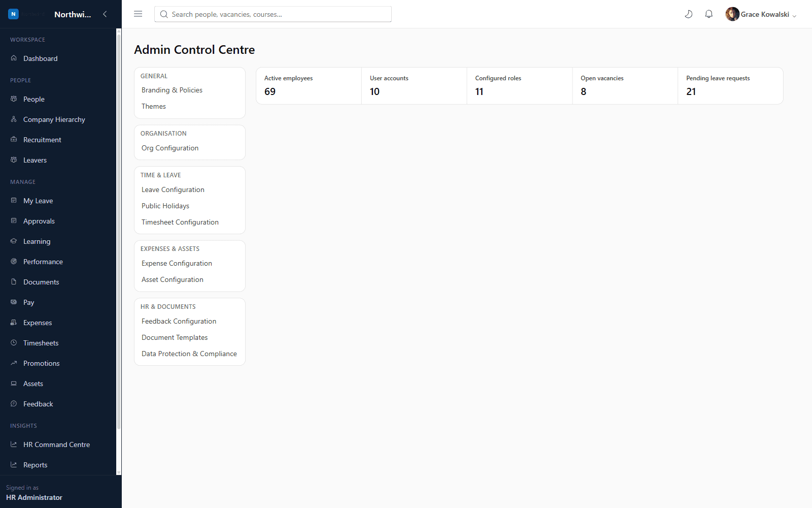Click the Assets laptop icon

14,384
